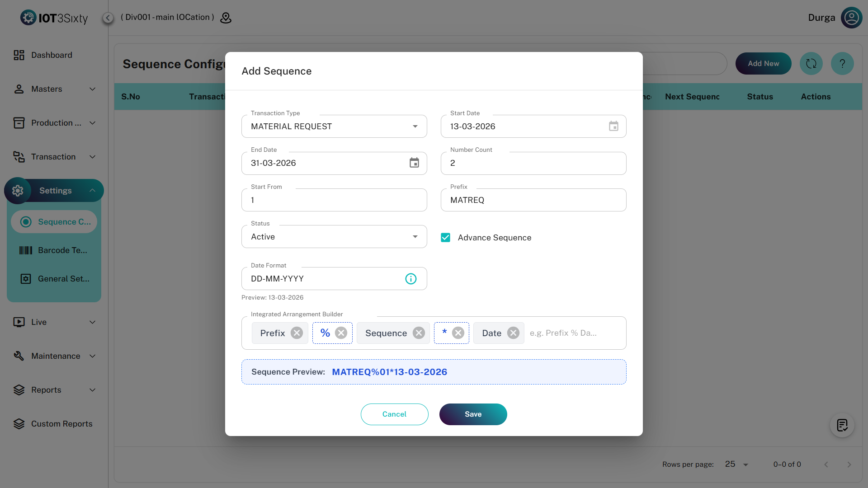
Task: Open the Dashboard menu item
Action: click(x=52, y=55)
